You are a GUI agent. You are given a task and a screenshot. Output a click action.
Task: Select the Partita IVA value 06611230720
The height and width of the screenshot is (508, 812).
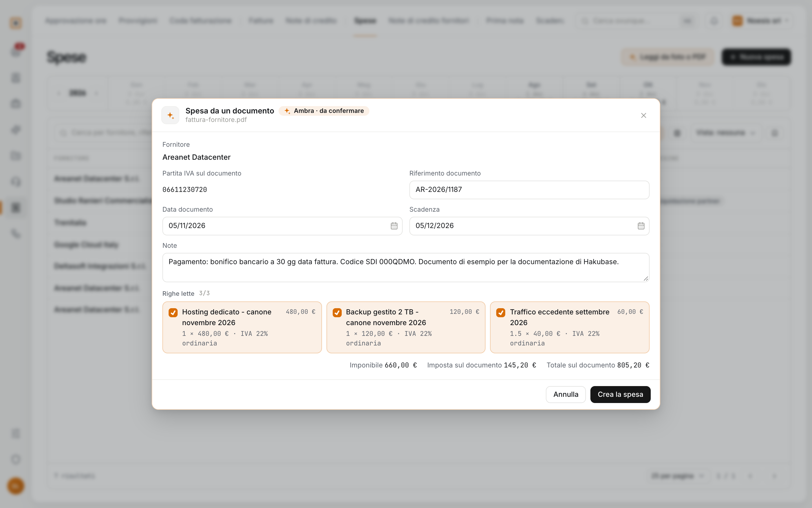185,190
